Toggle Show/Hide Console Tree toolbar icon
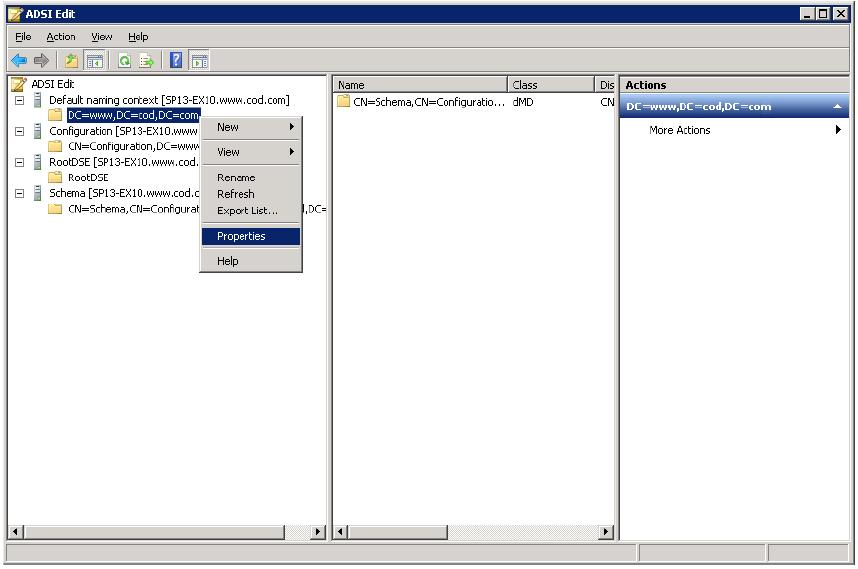Image resolution: width=858 pixels, height=569 pixels. tap(94, 60)
